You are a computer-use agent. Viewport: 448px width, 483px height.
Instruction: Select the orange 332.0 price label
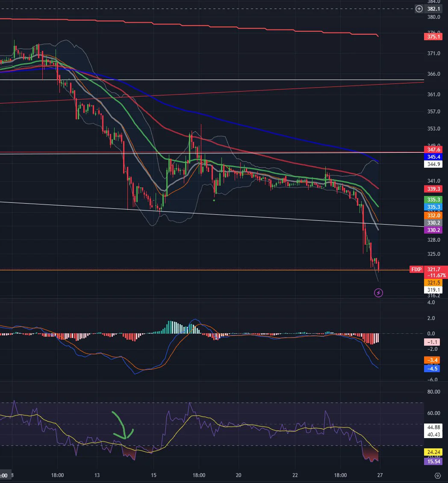coord(433,215)
